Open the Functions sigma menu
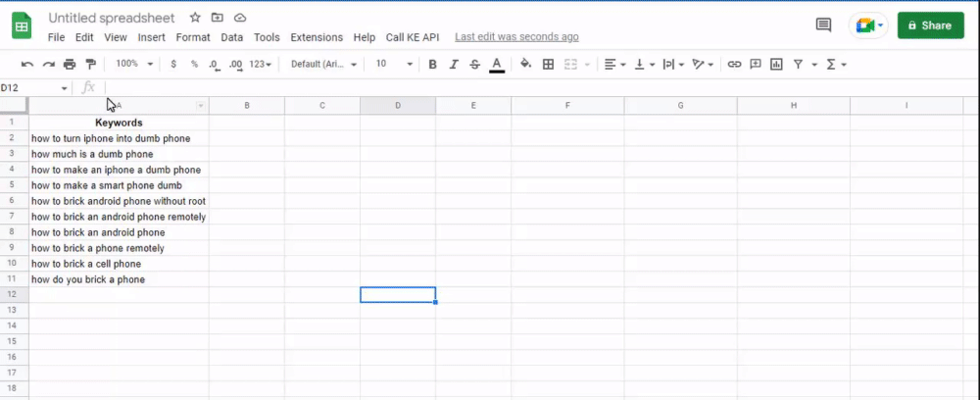This screenshot has height=400, width=980. [836, 65]
